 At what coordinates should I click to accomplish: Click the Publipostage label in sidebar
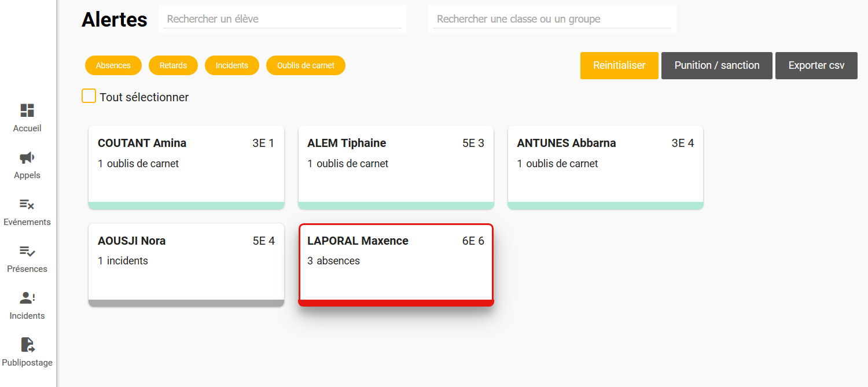pos(27,363)
